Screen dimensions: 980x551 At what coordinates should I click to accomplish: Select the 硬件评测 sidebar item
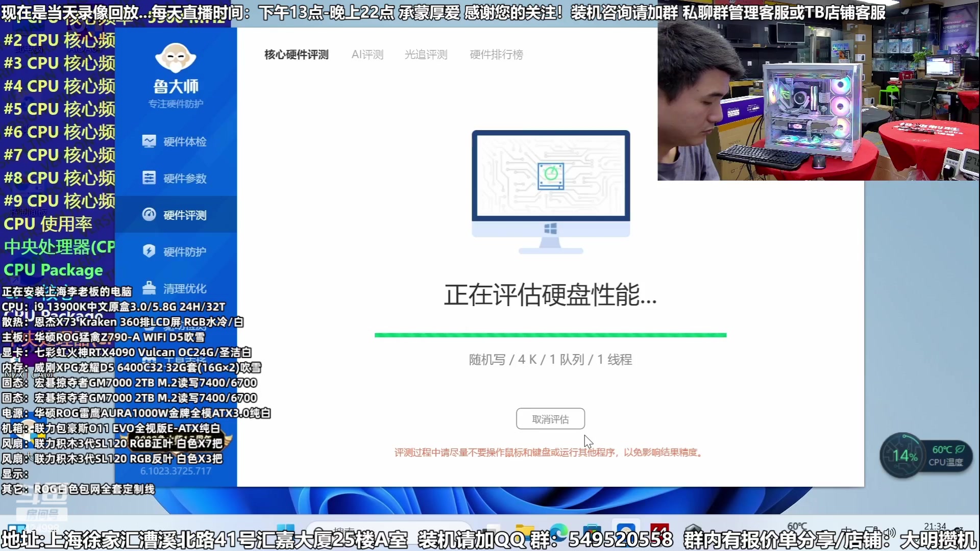(176, 215)
